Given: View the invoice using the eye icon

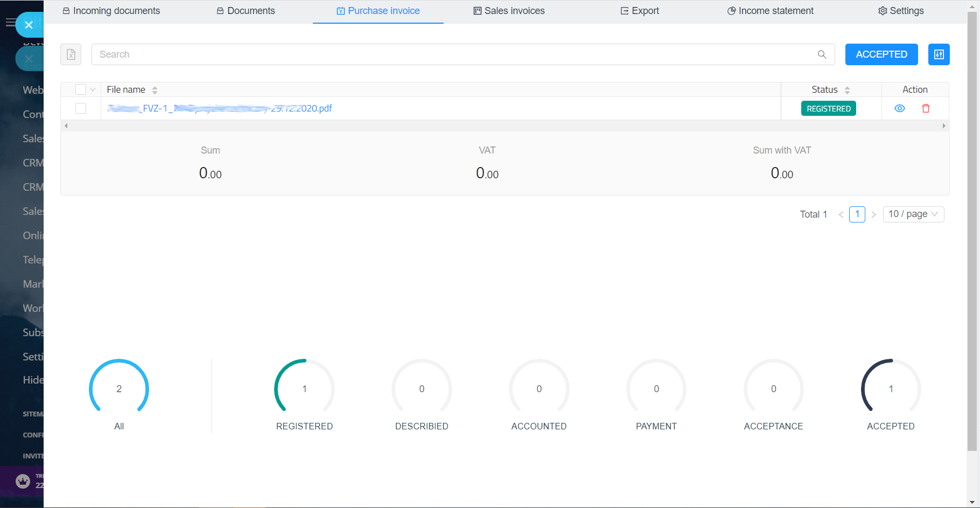Looking at the screenshot, I should 899,108.
